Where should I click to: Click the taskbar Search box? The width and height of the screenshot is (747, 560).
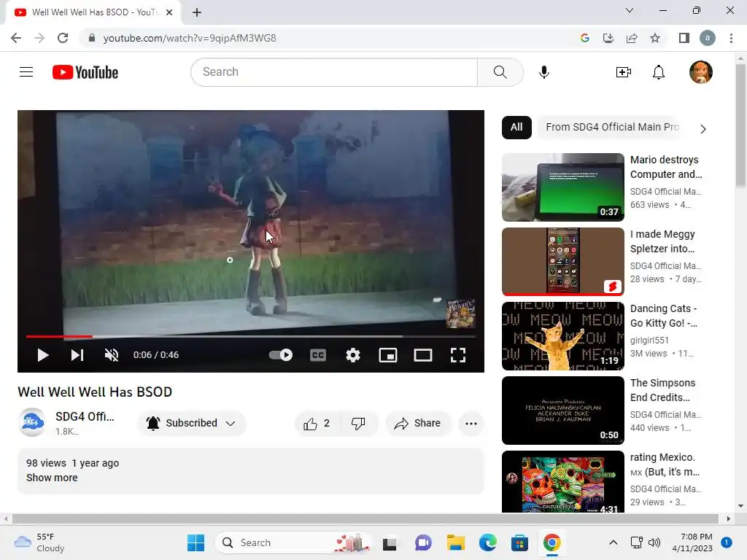(293, 542)
